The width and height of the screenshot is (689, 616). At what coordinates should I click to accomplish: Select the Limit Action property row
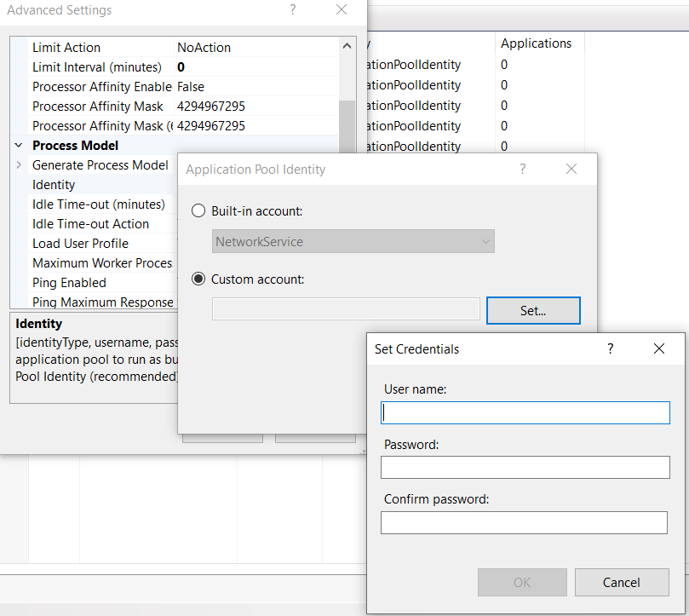click(66, 48)
